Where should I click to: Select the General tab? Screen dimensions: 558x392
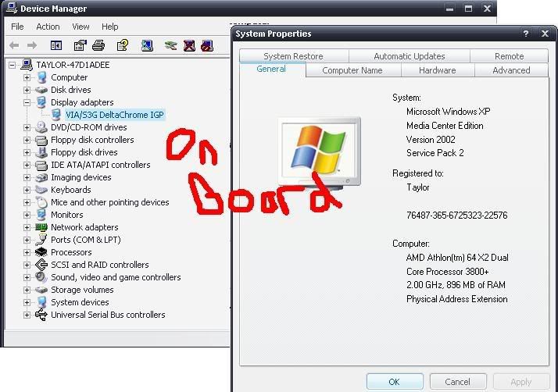point(271,69)
